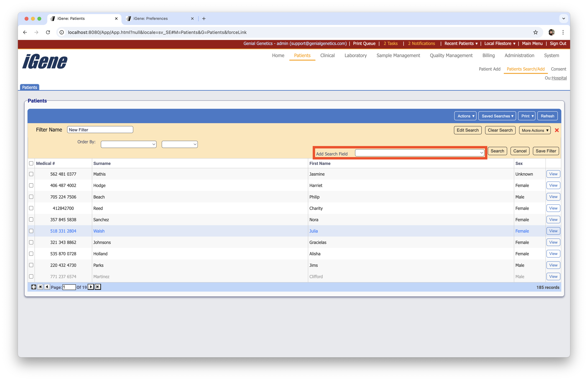
Task: Click the red X to close the filter
Action: coord(557,130)
